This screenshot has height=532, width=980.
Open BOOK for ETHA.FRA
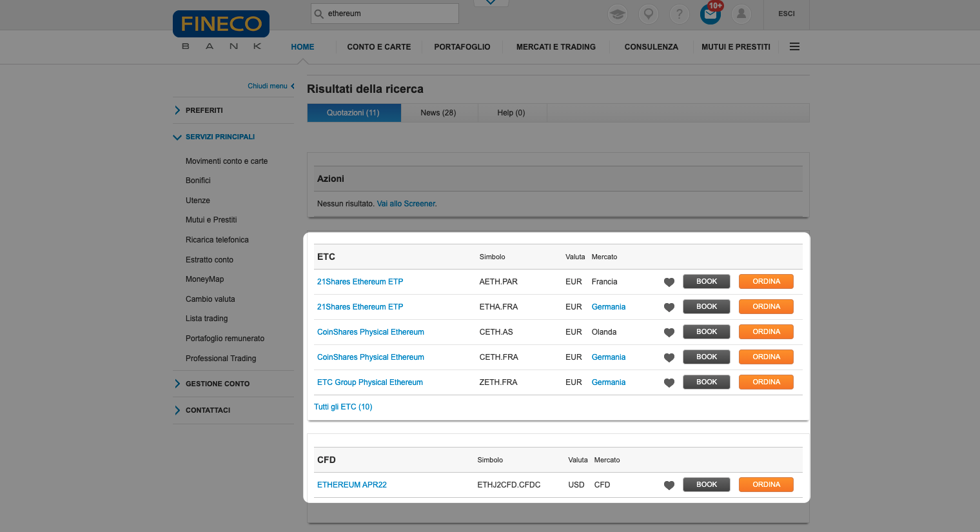[x=707, y=306]
